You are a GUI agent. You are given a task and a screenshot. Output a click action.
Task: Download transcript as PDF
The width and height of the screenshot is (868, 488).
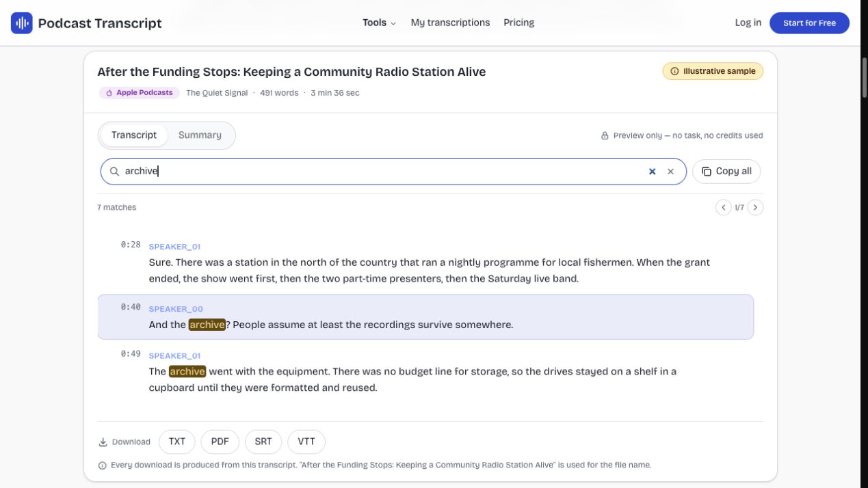[x=220, y=442]
